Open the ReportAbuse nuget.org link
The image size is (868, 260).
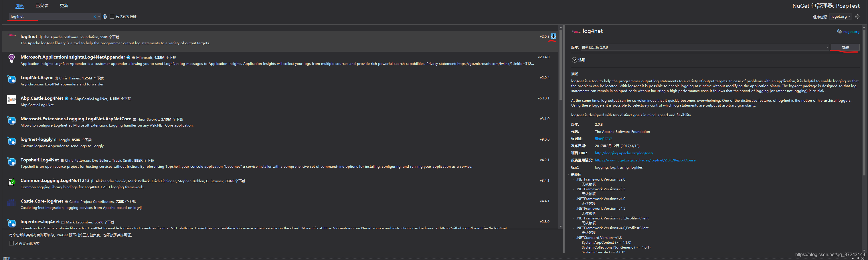coord(645,161)
